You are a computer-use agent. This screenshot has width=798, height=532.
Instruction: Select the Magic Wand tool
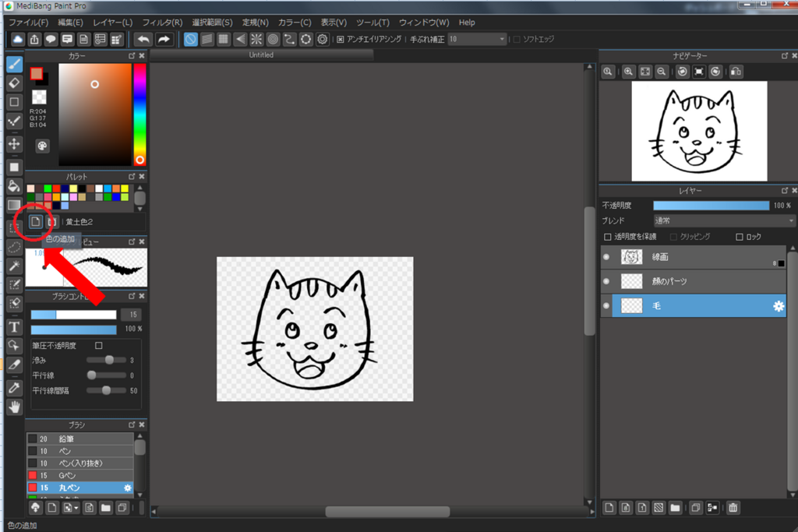click(14, 266)
